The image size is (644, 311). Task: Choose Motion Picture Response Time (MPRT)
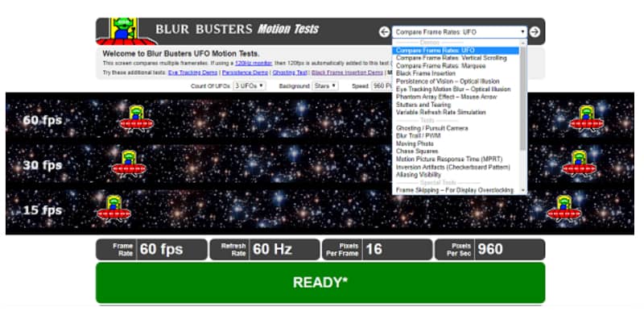(449, 159)
